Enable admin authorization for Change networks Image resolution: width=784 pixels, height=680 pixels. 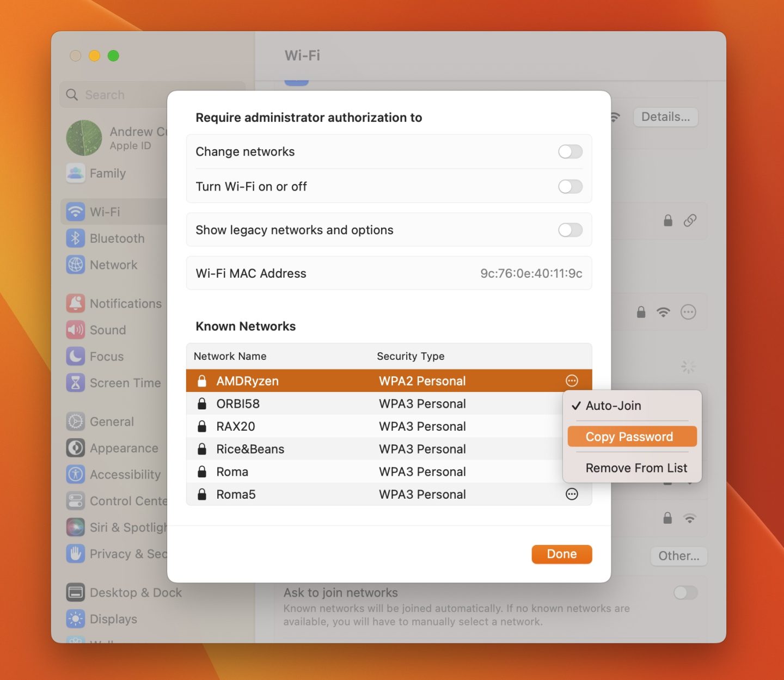(570, 152)
